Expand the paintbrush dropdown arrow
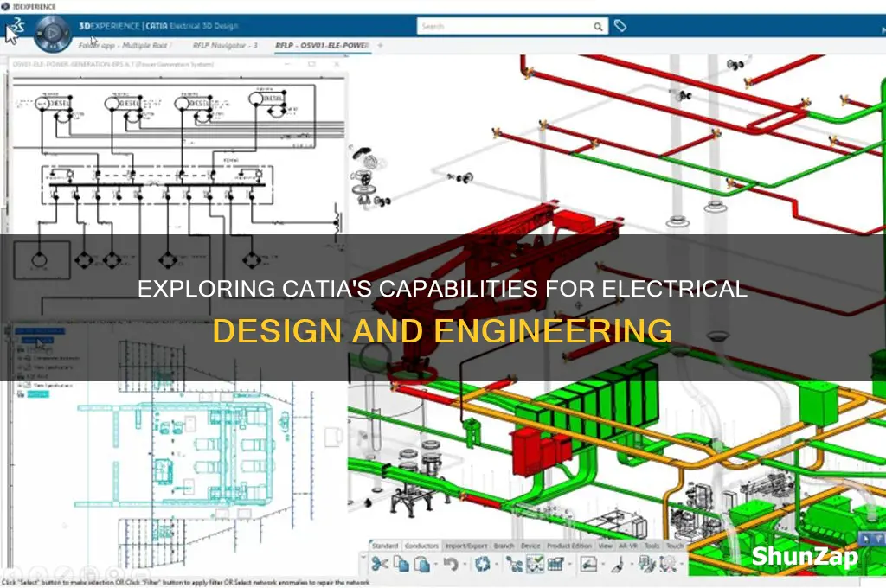This screenshot has height=588, width=886. pos(632,564)
